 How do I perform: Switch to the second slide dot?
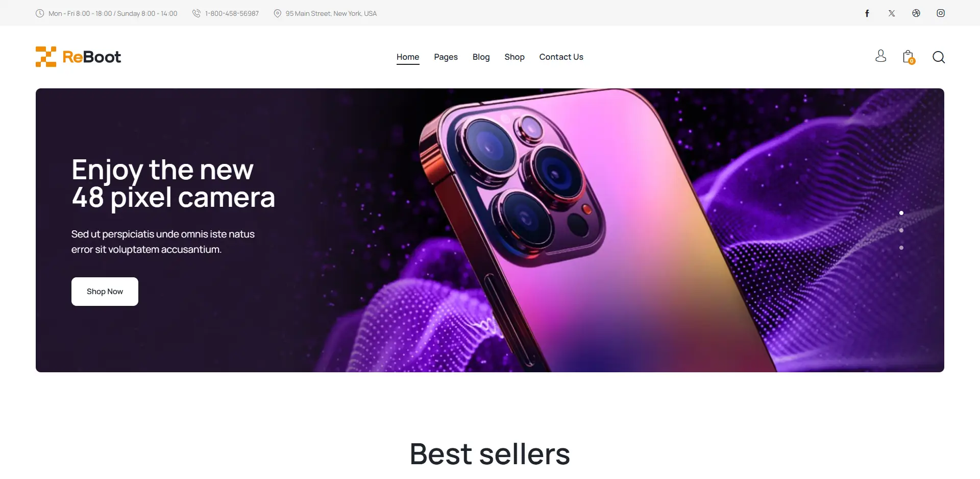tap(901, 230)
